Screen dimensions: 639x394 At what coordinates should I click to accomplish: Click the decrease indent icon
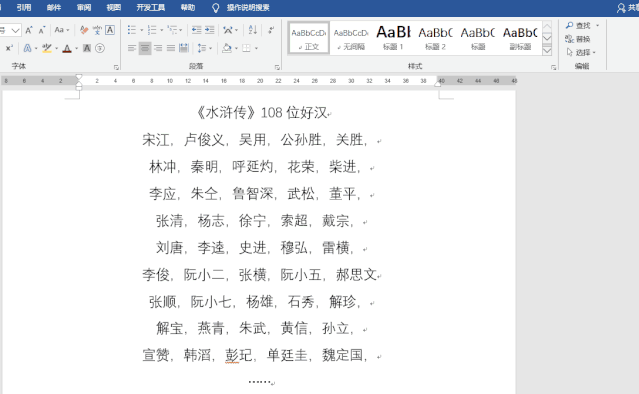pos(196,30)
